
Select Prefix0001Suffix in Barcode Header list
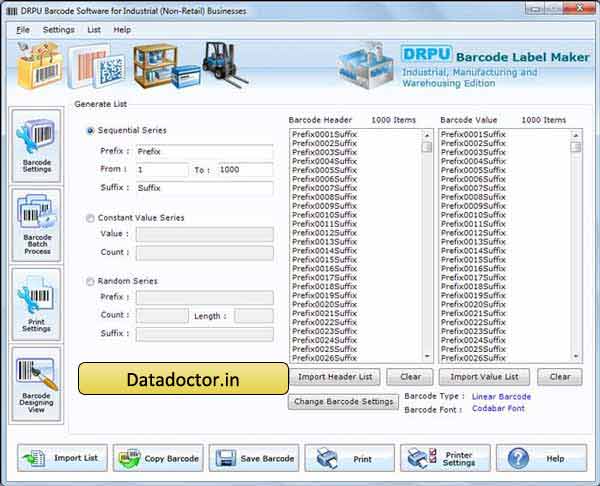(324, 134)
